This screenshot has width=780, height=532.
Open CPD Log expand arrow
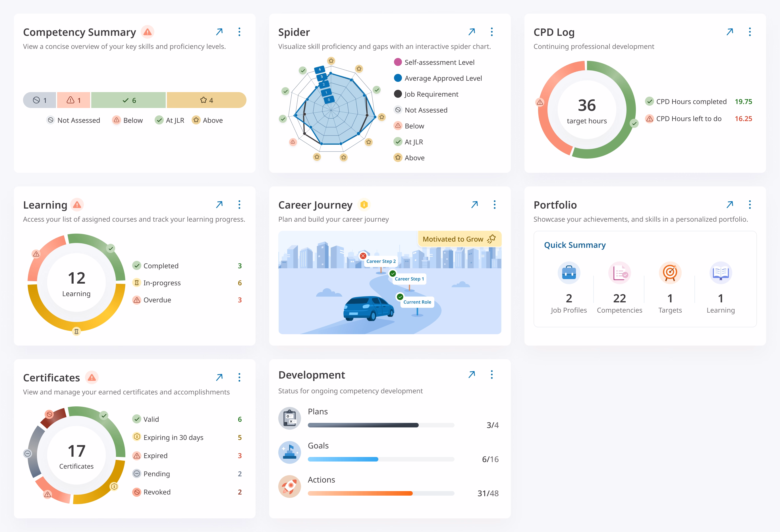[x=730, y=32]
